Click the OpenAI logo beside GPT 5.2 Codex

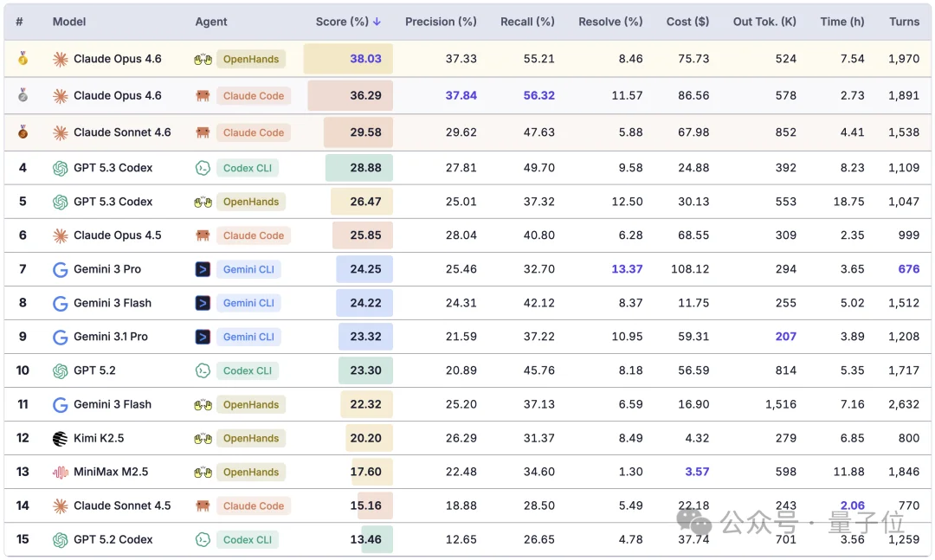(60, 540)
